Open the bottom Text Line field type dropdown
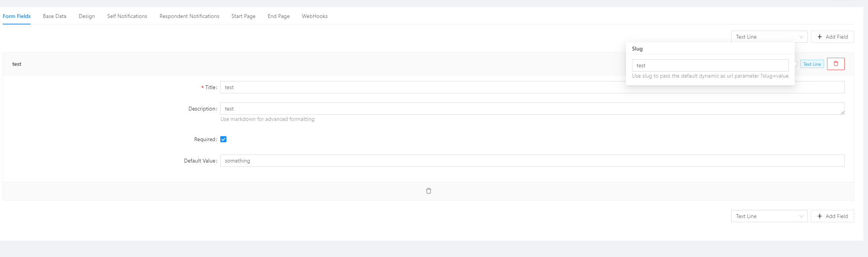868x257 pixels. click(769, 216)
